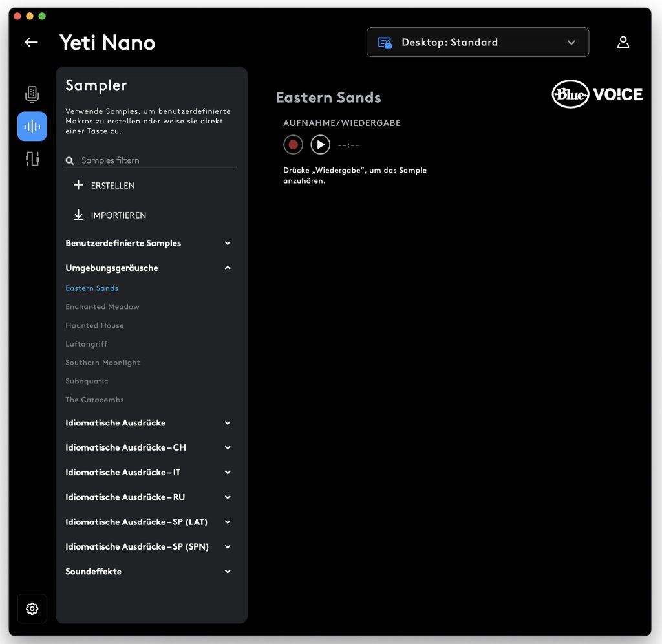Image resolution: width=662 pixels, height=644 pixels.
Task: Select the Sampler waveform sidebar icon
Action: click(x=32, y=126)
